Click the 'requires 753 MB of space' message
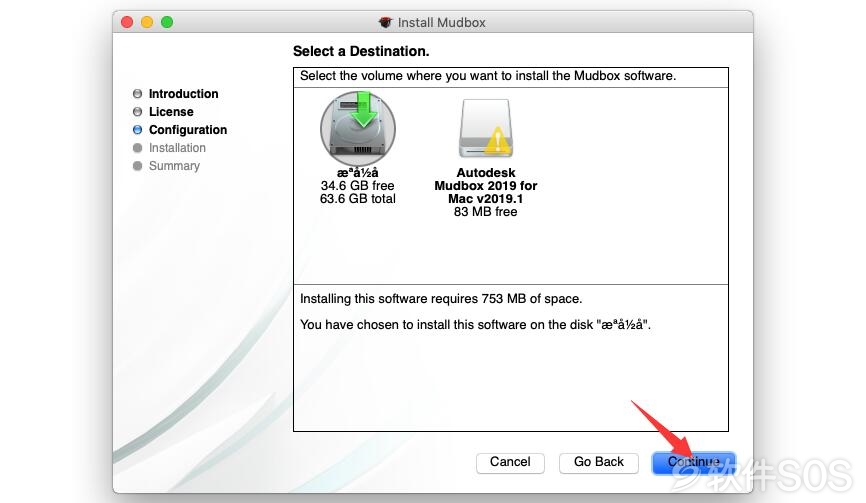 coord(441,299)
